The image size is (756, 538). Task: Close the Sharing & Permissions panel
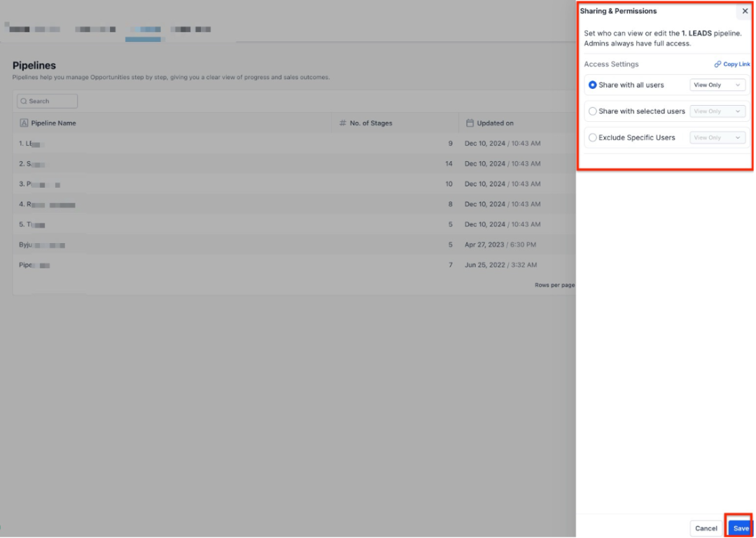[x=745, y=11]
